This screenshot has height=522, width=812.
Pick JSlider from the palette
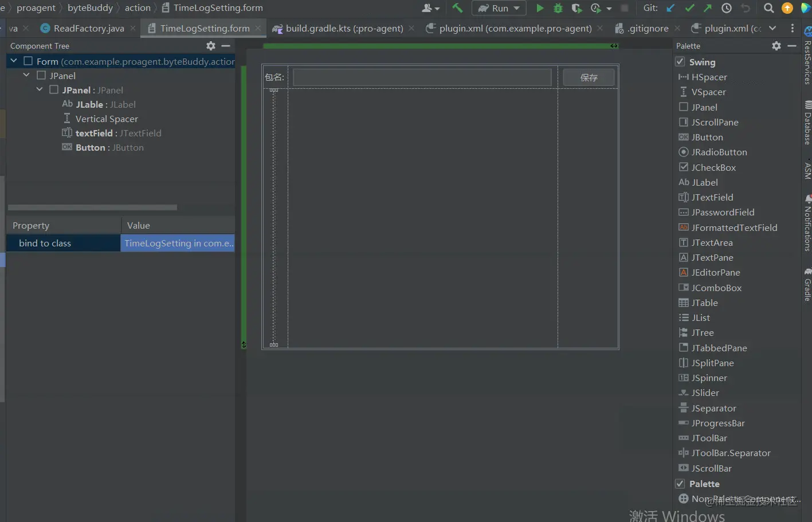(699, 393)
